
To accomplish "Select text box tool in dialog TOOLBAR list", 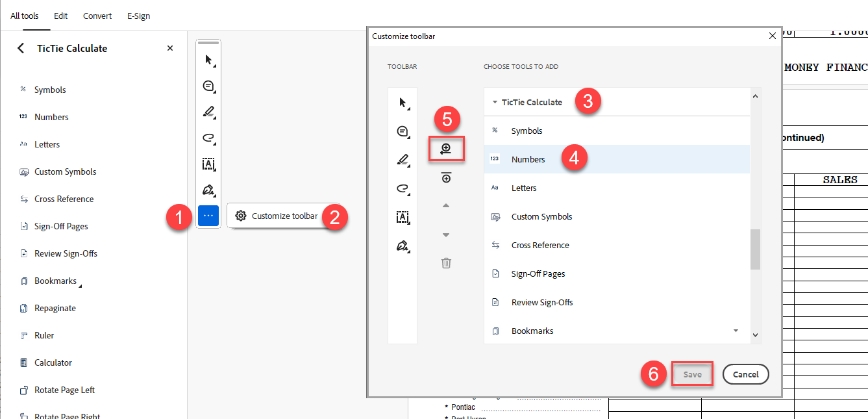I will pos(403,217).
